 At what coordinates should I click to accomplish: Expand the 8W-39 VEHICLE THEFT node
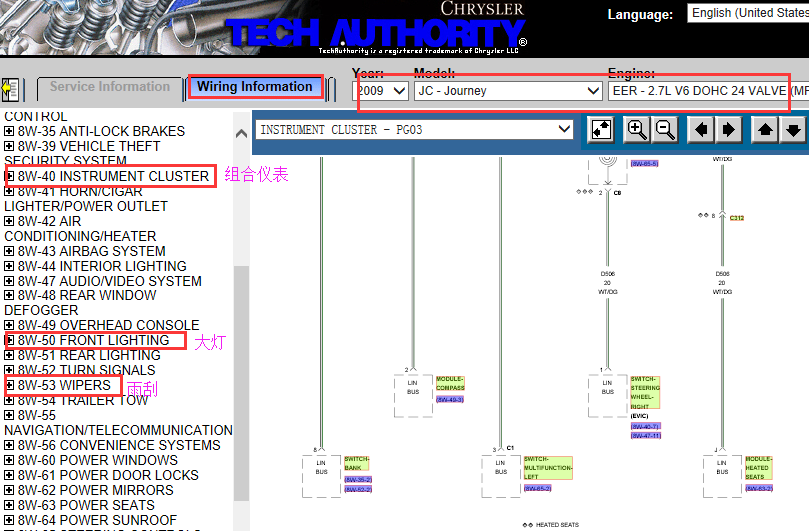click(9, 146)
